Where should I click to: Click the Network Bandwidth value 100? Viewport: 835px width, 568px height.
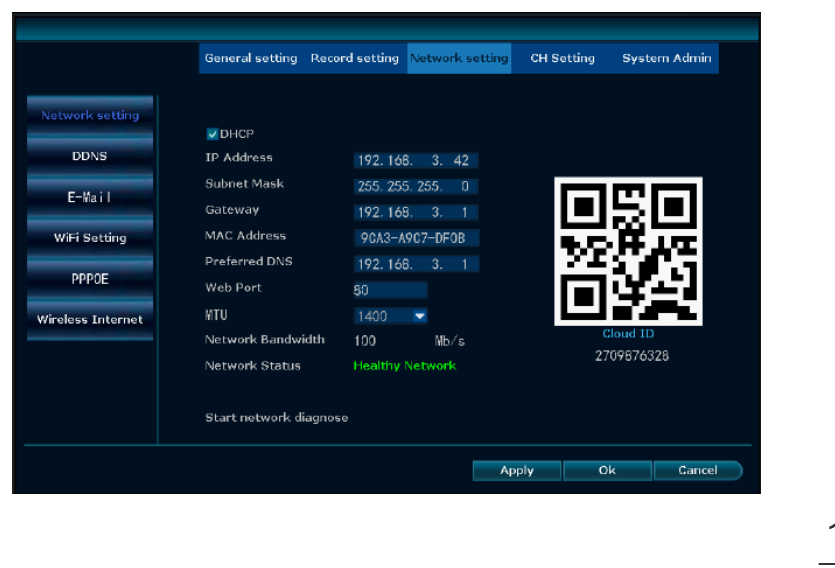[x=365, y=341]
